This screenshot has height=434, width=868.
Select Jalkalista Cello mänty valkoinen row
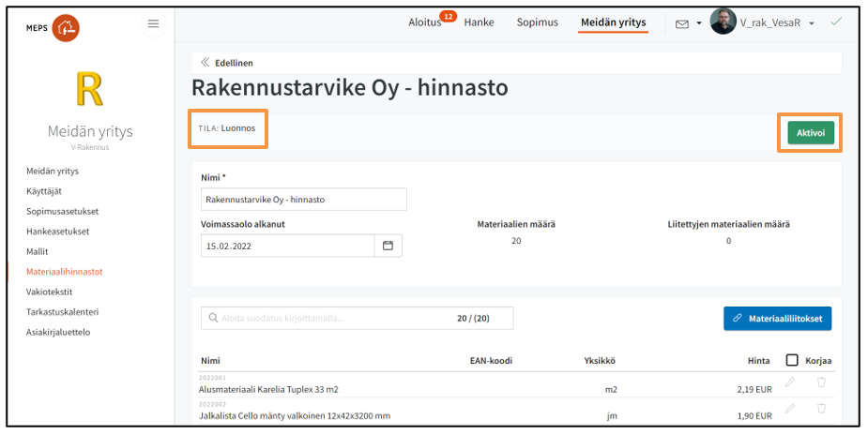click(516, 412)
